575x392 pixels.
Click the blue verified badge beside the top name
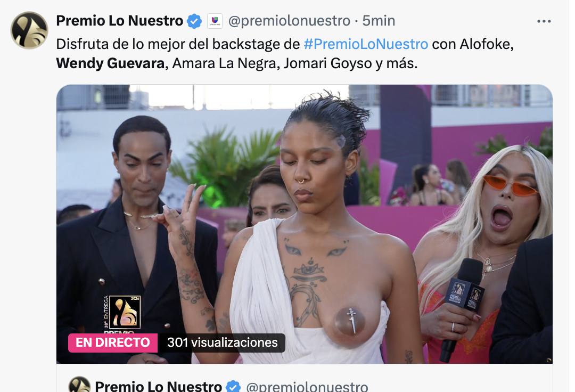[x=194, y=21]
